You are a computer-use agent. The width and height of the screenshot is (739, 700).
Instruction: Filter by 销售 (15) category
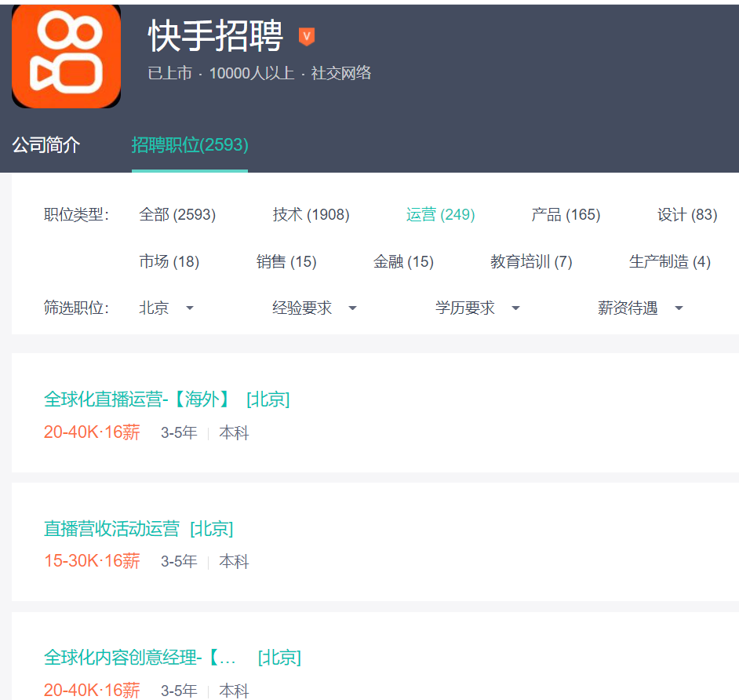pos(286,261)
